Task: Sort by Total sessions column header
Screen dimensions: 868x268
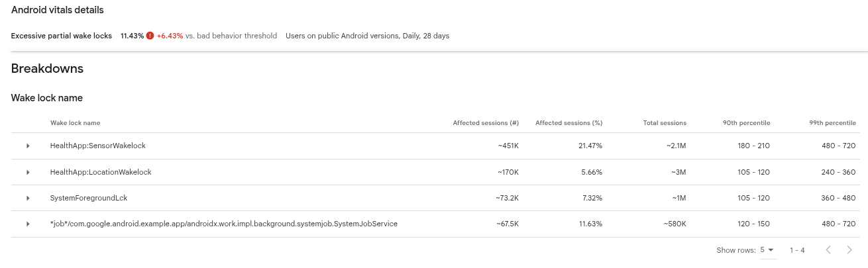Action: click(x=664, y=123)
